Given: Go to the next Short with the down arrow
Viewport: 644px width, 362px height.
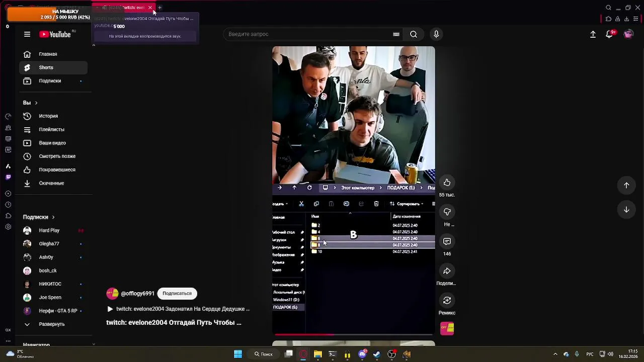Looking at the screenshot, I should pos(626,210).
